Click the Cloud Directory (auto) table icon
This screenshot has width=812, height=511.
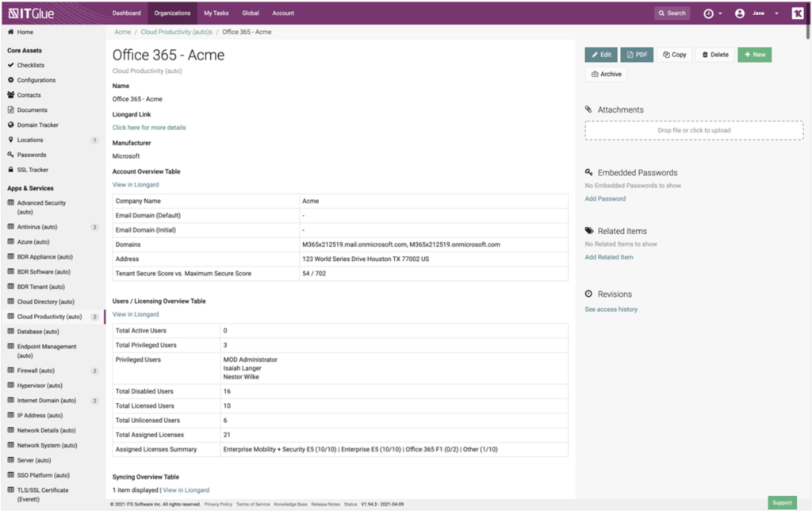click(x=10, y=301)
